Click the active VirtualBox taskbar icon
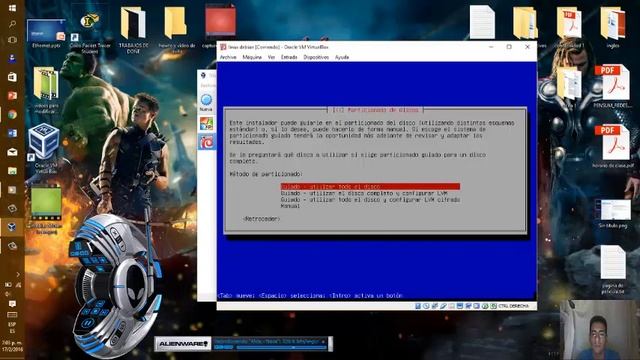640x360 pixels. (x=12, y=227)
